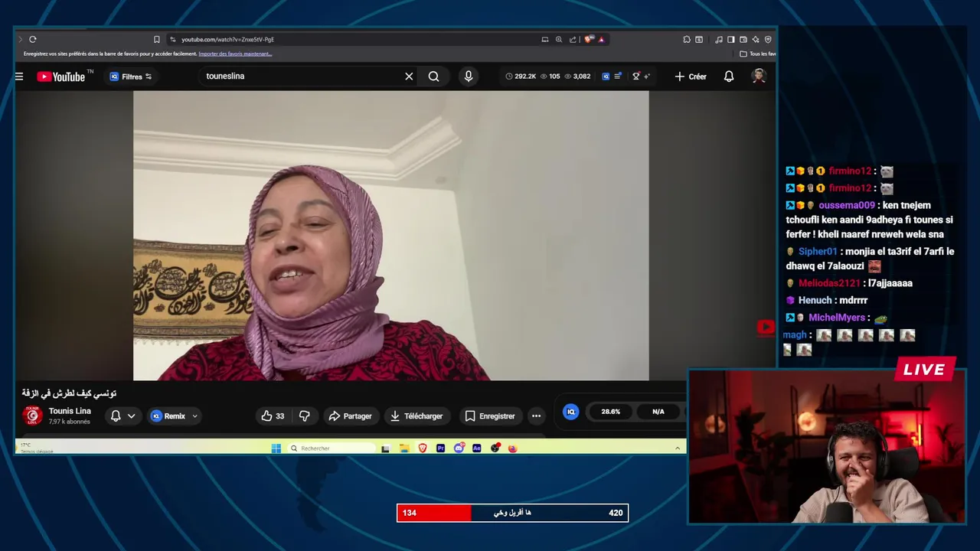
Task: Click Henuch username in chat
Action: click(x=815, y=300)
